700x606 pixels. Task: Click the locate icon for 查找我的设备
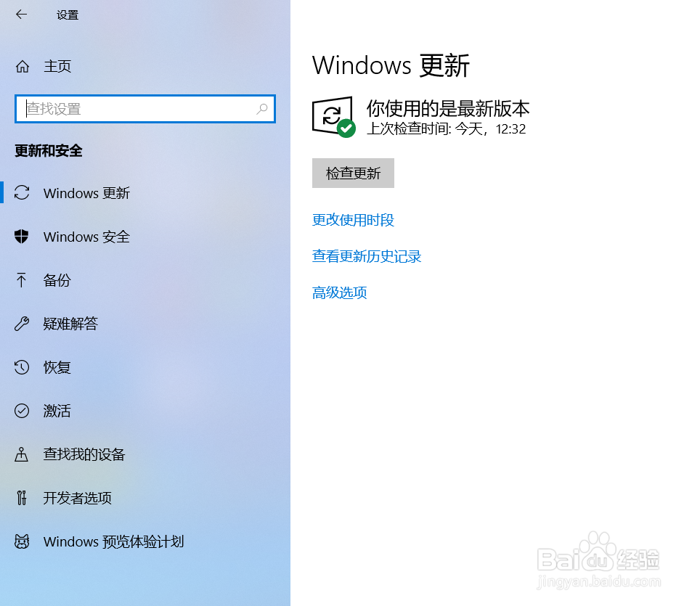[21, 454]
